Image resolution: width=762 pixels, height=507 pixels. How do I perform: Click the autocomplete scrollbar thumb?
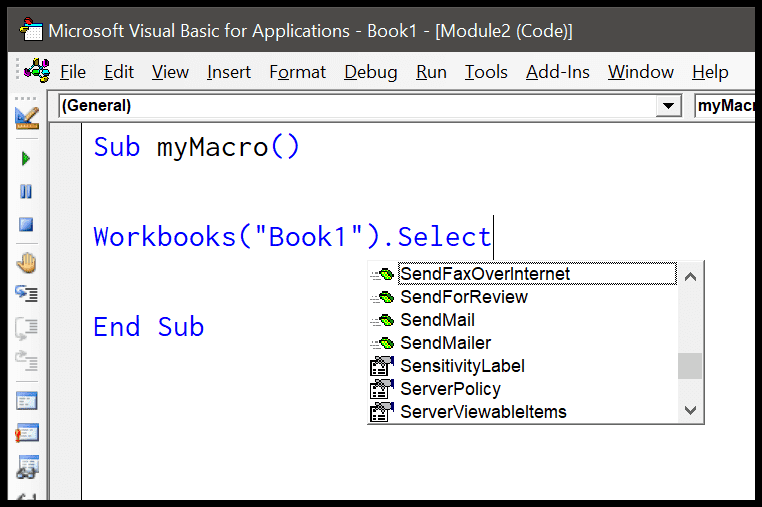point(690,366)
